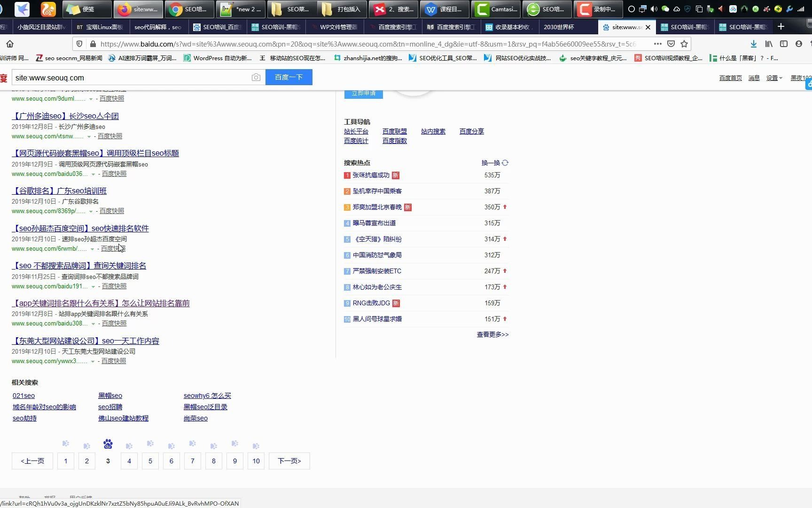Switch to seo代码解释 browser tab
The width and height of the screenshot is (812, 508).
click(x=157, y=27)
